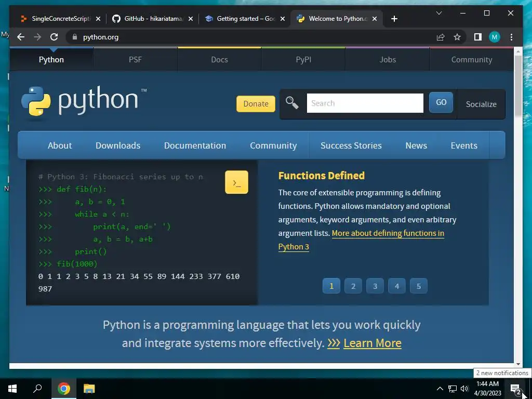This screenshot has width=532, height=399.
Task: Select the Jobs top navigation tab
Action: coord(388,60)
